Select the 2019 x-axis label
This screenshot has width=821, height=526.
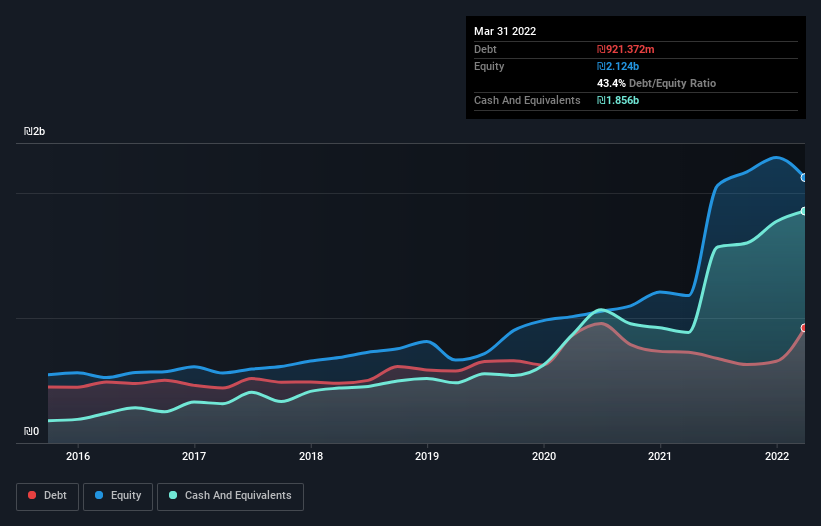coord(427,456)
